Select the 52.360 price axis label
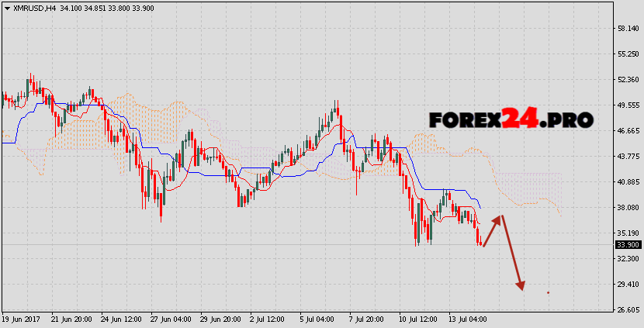 [628, 79]
